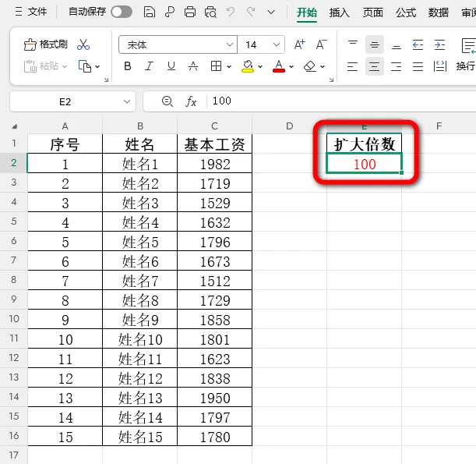Click the Copy icon
476x464 pixels.
[85, 66]
